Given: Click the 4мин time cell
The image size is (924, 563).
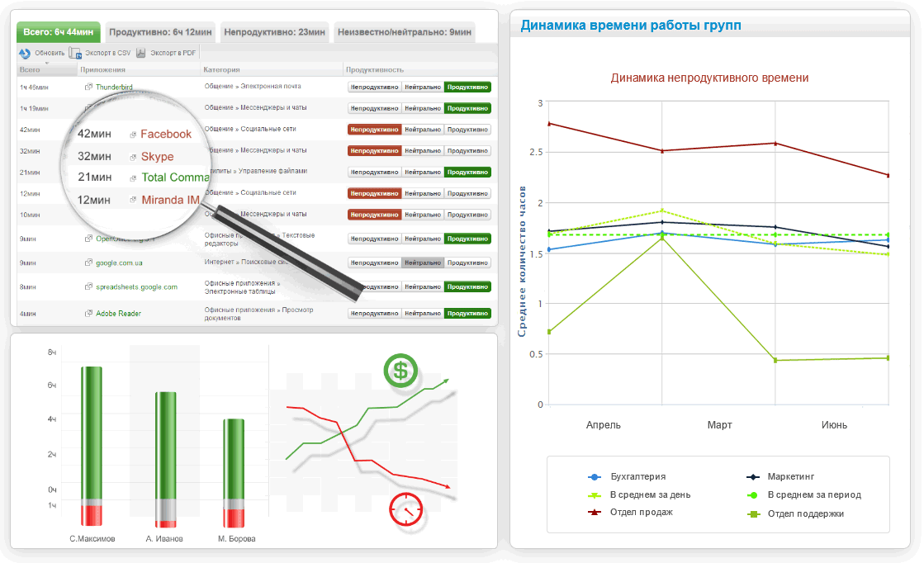Looking at the screenshot, I should (28, 314).
